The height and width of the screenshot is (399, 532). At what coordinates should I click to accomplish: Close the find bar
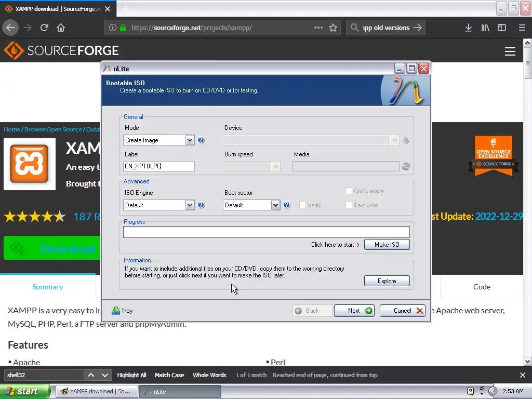(x=523, y=375)
